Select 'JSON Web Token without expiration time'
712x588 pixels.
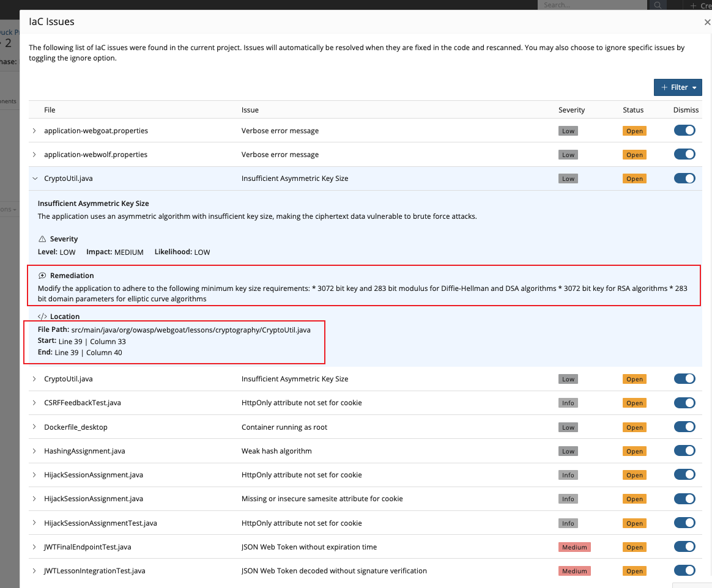coord(309,546)
